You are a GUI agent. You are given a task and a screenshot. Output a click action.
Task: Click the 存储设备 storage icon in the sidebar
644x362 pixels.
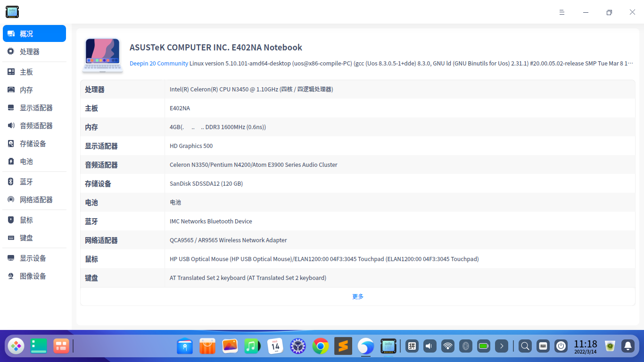click(x=11, y=143)
